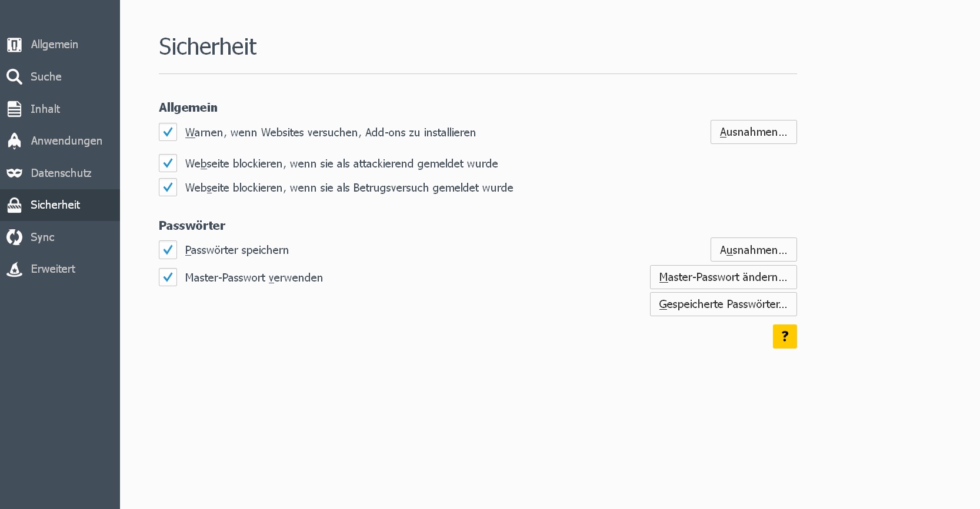Click the Sync arrows icon
The image size is (980, 509).
tap(15, 237)
